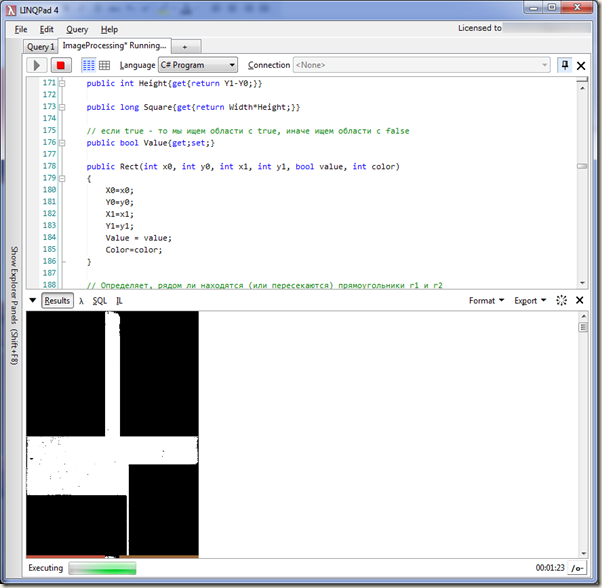
Task: Click the results scrollbar up arrow
Action: [584, 316]
